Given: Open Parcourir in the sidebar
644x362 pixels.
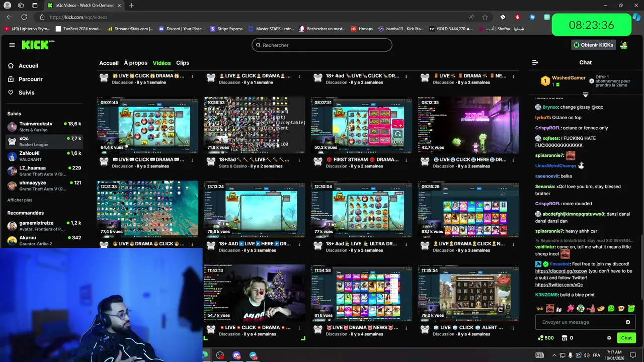Looking at the screenshot, I should coord(25,79).
